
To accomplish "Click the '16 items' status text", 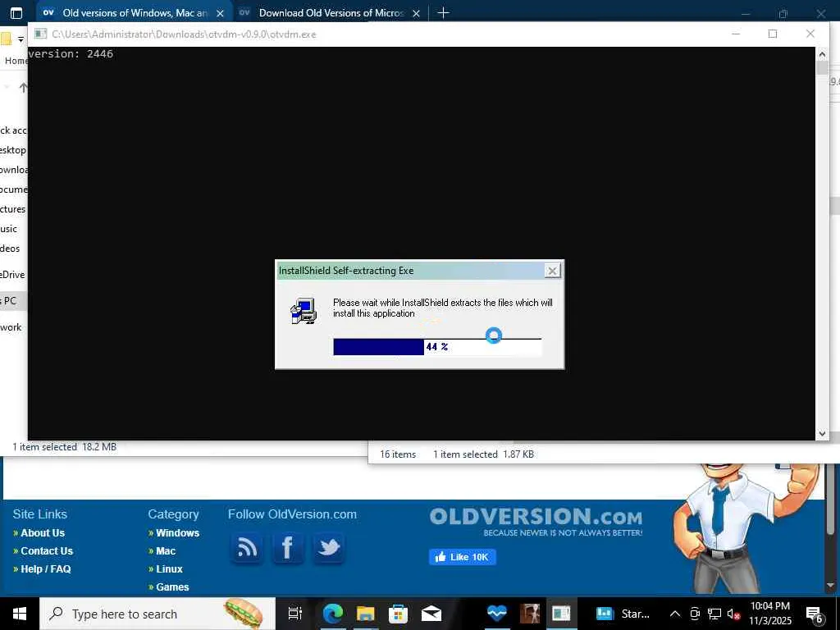I will [x=398, y=454].
